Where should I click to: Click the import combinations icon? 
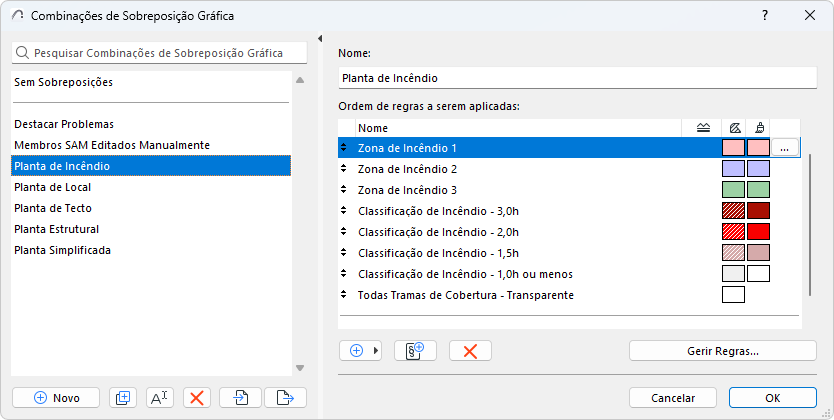click(x=241, y=397)
